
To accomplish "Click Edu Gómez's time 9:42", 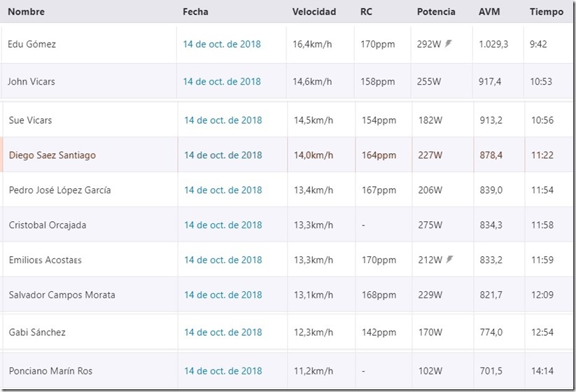I will 538,44.
